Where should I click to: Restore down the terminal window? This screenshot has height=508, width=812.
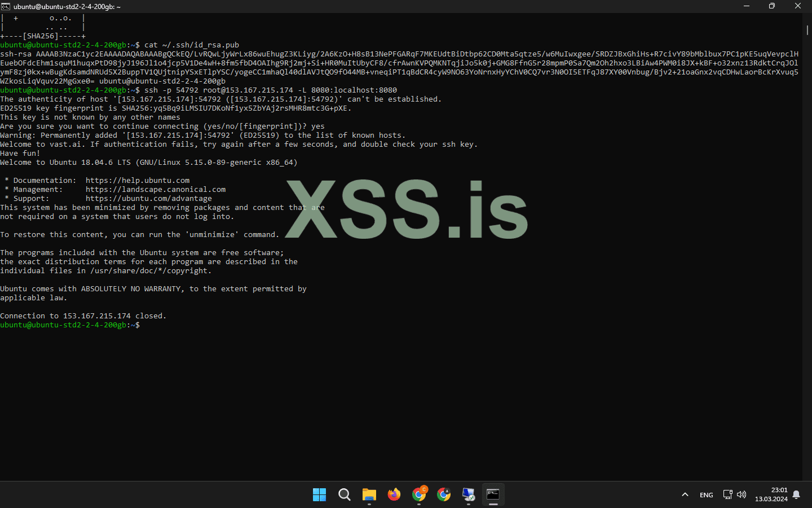tap(772, 6)
